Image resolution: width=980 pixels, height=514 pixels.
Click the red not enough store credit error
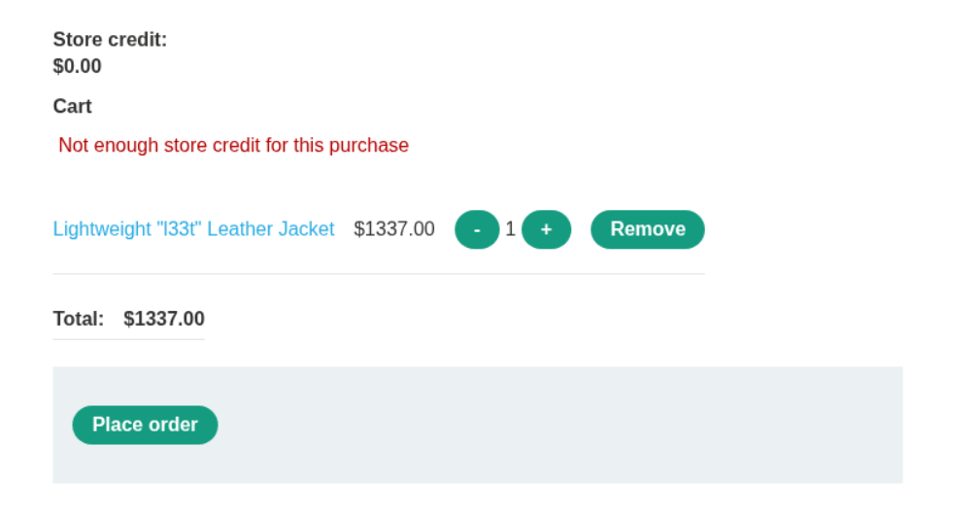coord(233,145)
